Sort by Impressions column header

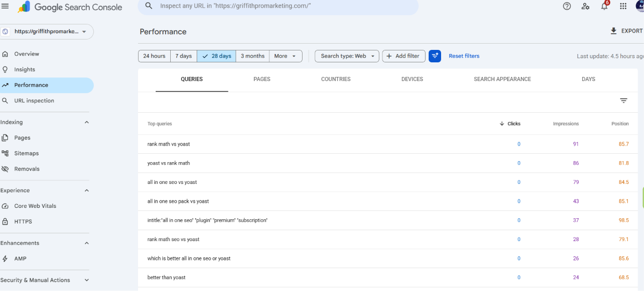click(566, 124)
